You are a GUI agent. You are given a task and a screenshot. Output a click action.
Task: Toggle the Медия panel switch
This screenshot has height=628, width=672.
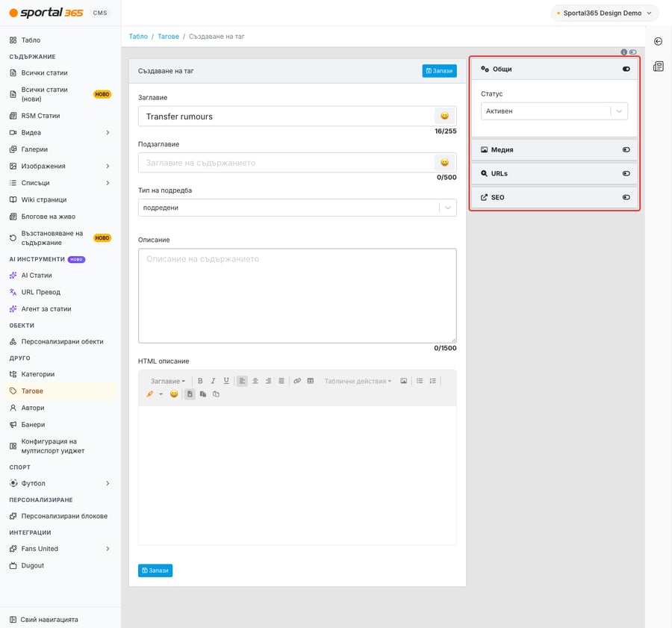pyautogui.click(x=626, y=149)
